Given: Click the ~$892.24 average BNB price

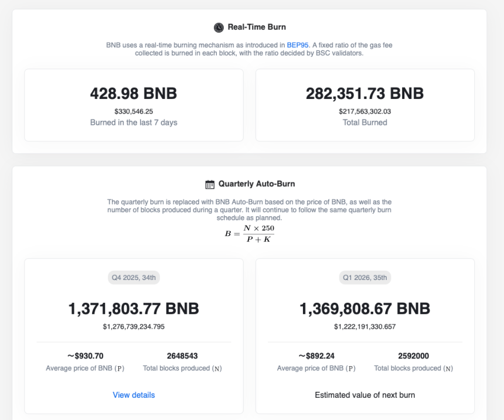Looking at the screenshot, I should pos(316,356).
